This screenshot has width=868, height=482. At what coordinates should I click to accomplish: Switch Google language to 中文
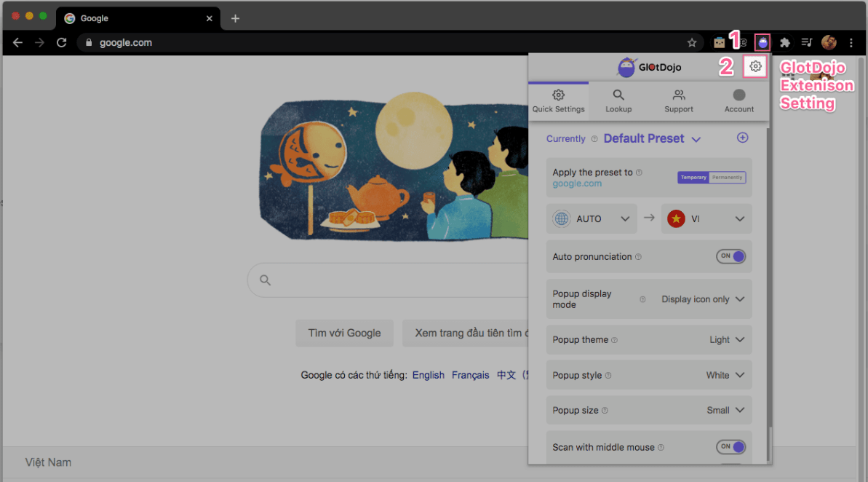pos(506,375)
